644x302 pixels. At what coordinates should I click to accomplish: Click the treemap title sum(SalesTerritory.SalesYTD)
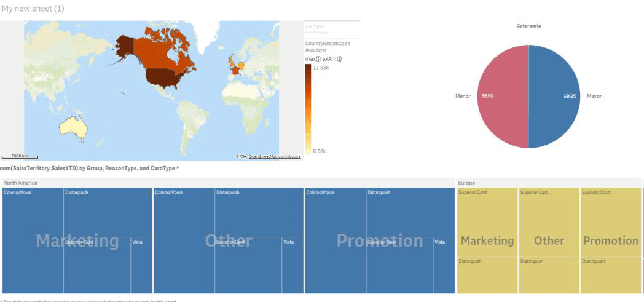click(90, 168)
